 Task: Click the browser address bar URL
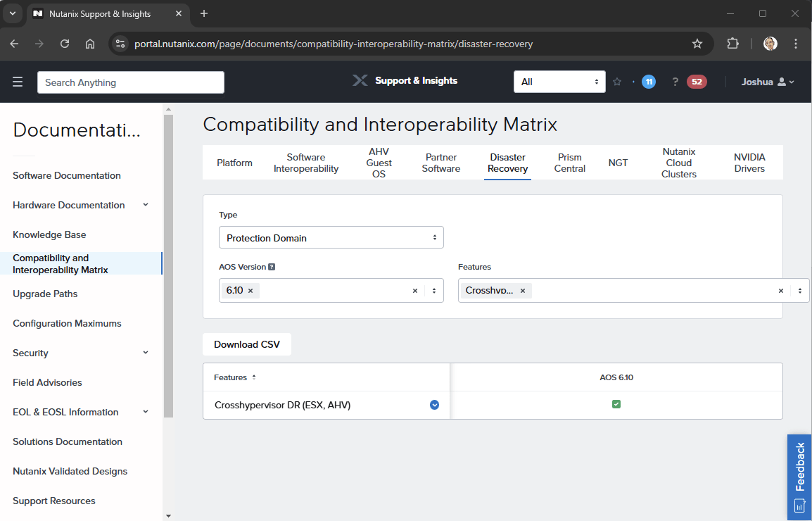point(333,44)
